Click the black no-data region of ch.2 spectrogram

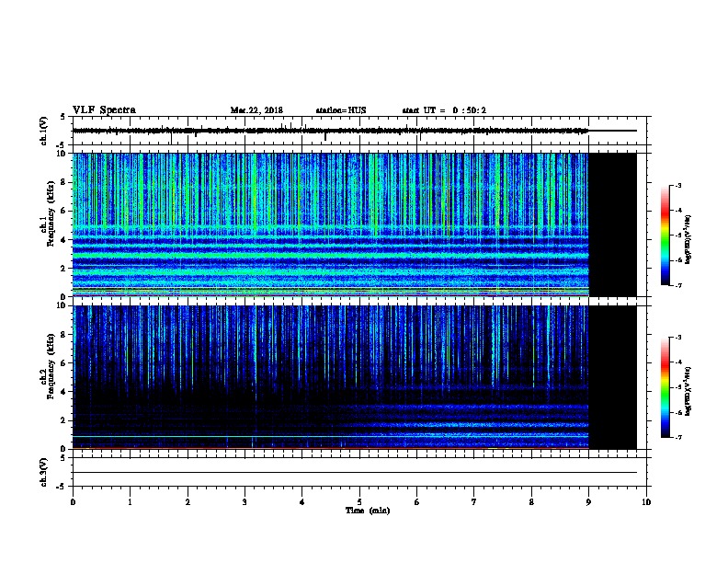pyautogui.click(x=613, y=377)
